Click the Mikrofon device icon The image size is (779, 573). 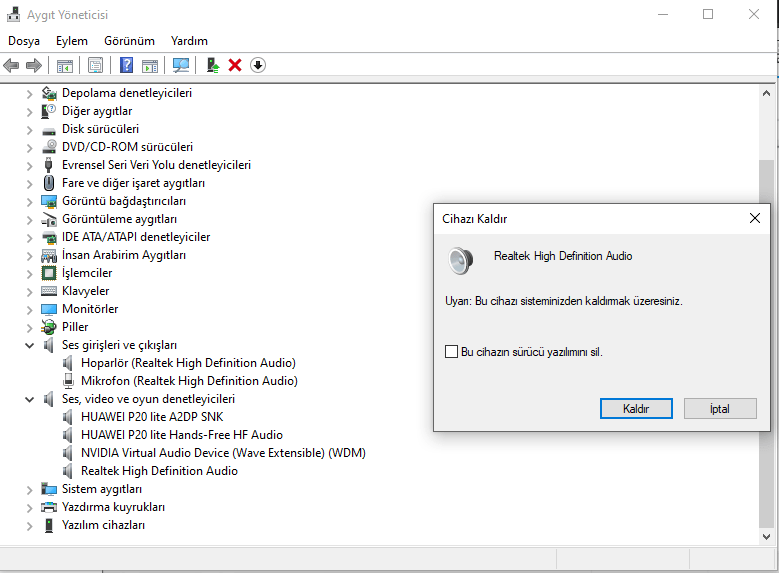69,381
